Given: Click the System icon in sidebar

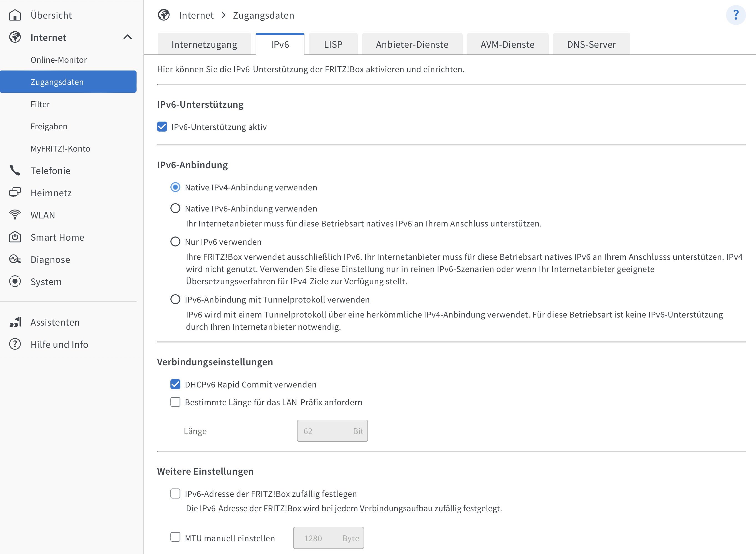Looking at the screenshot, I should pos(15,281).
